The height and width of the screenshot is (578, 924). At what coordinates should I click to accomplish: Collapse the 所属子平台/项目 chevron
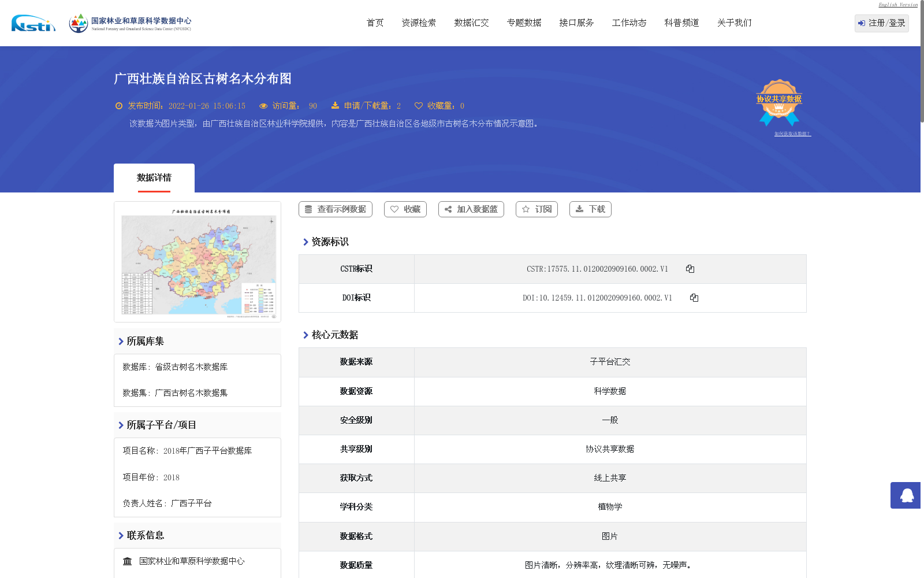(121, 425)
